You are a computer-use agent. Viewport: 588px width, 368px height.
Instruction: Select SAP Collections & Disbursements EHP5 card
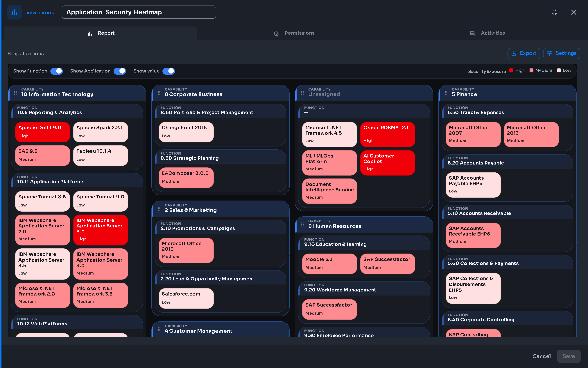[473, 288]
